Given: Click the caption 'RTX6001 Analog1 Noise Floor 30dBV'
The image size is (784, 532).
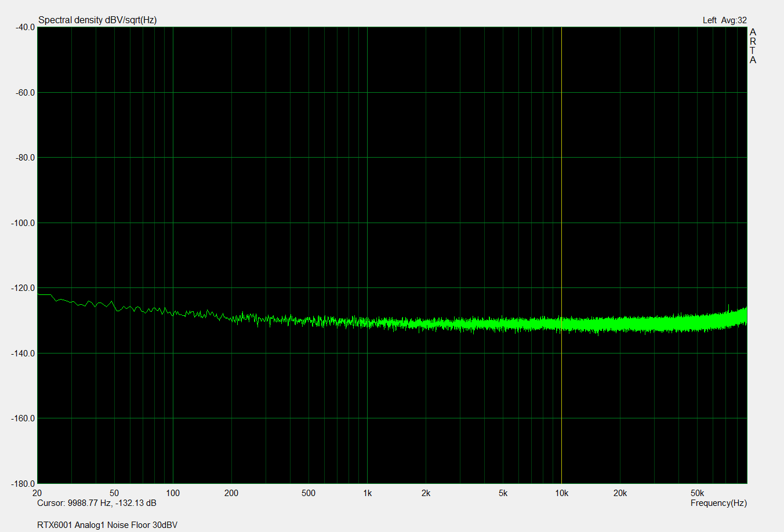Looking at the screenshot, I should tap(107, 525).
